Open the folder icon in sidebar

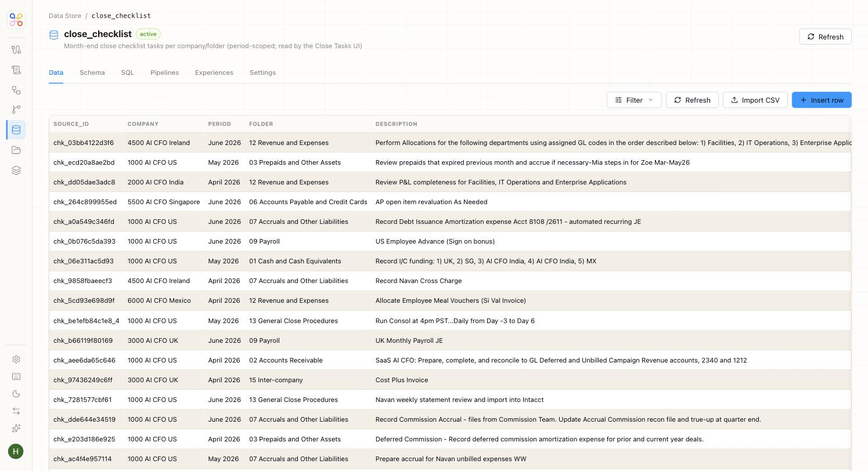point(16,150)
